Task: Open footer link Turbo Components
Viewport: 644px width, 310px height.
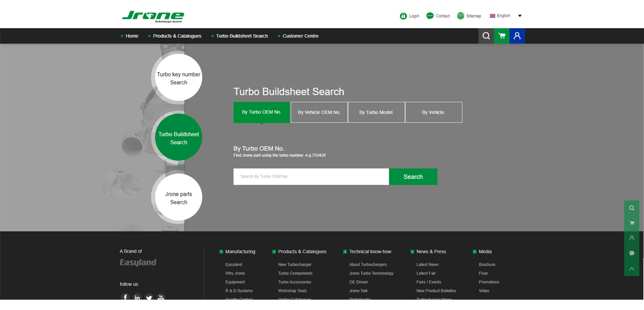Action: tap(295, 274)
